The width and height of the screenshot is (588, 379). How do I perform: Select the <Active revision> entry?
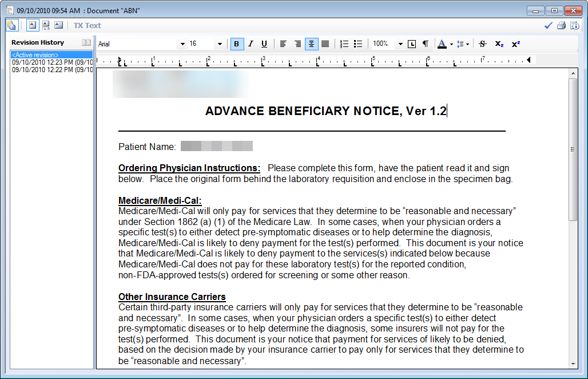(x=51, y=55)
